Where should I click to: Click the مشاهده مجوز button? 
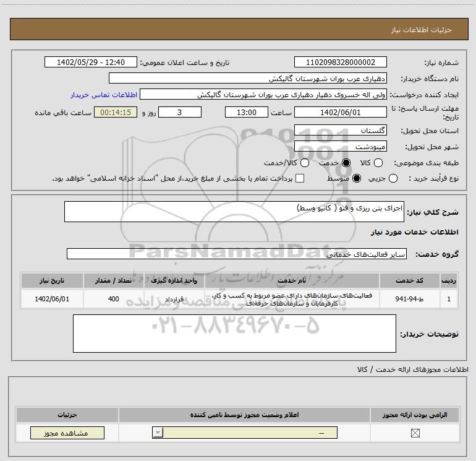point(67,433)
